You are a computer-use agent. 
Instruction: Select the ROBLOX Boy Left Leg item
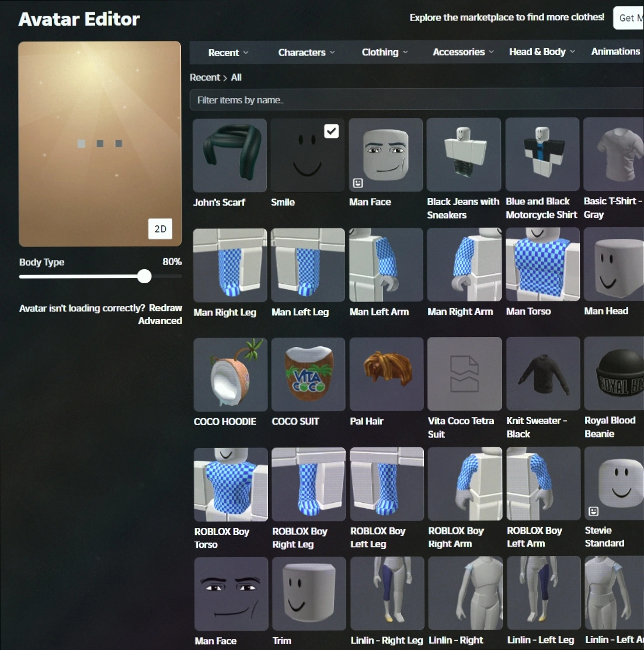click(x=387, y=484)
